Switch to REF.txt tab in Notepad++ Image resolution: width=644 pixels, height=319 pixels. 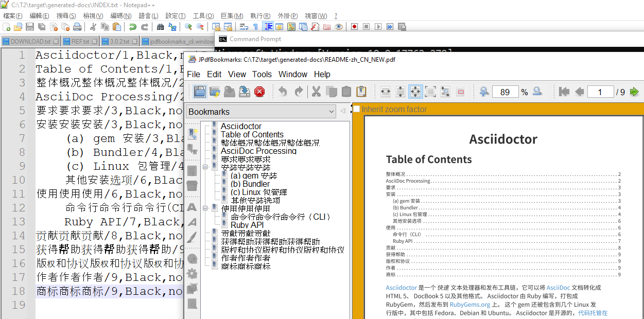80,42
